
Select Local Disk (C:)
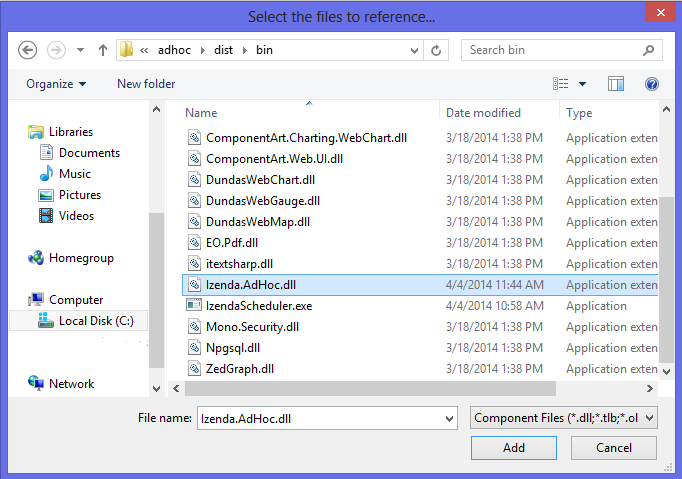pos(78,321)
